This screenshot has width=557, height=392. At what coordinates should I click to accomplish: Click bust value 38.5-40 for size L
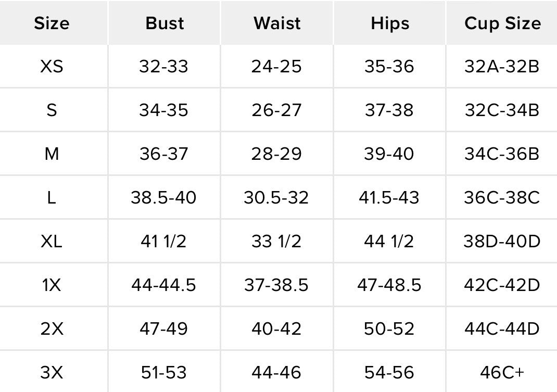[164, 198]
